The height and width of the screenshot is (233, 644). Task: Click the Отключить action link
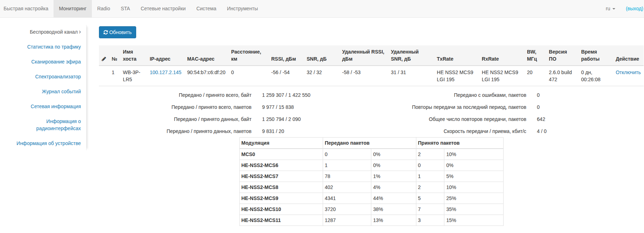(628, 72)
